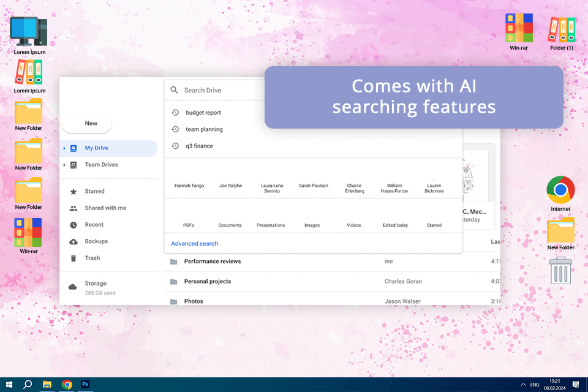This screenshot has height=392, width=588.
Task: Click the Trash bin sidebar icon
Action: tap(73, 258)
